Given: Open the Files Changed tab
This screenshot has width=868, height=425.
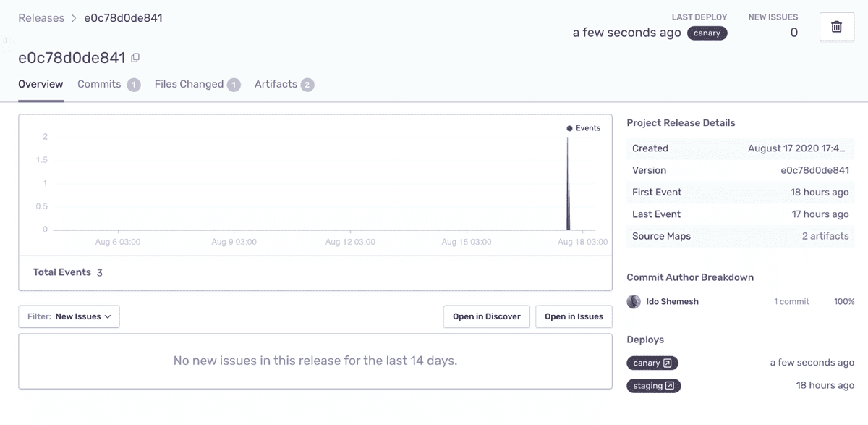Looking at the screenshot, I should point(197,84).
